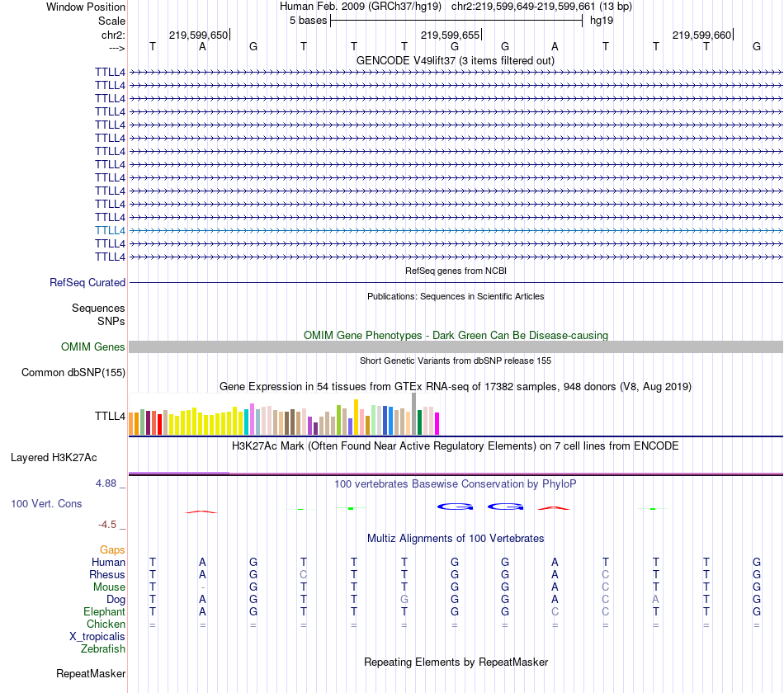The width and height of the screenshot is (784, 693).
Task: Click the SNPs track label
Action: 111,321
